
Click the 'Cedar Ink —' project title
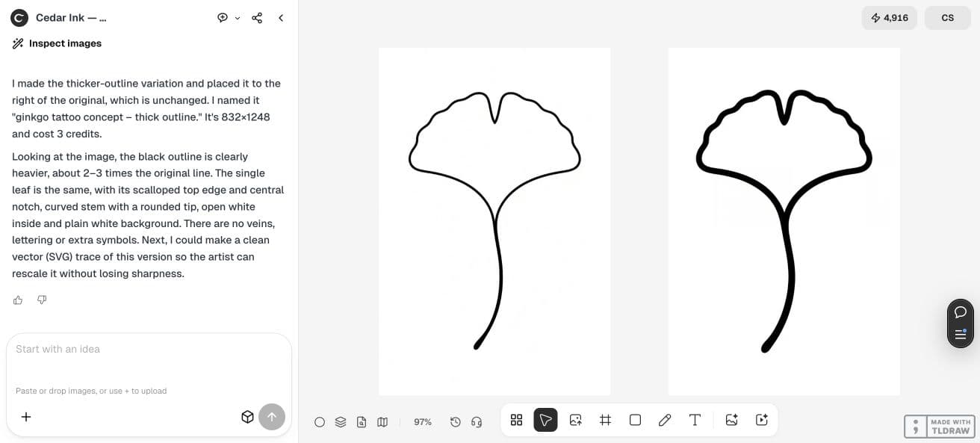point(71,18)
